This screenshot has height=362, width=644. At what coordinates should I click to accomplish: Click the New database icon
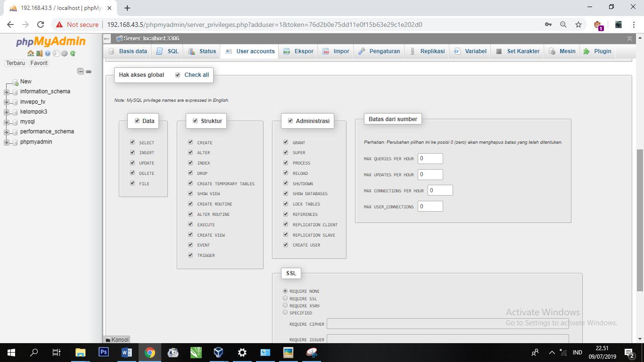coord(16,82)
